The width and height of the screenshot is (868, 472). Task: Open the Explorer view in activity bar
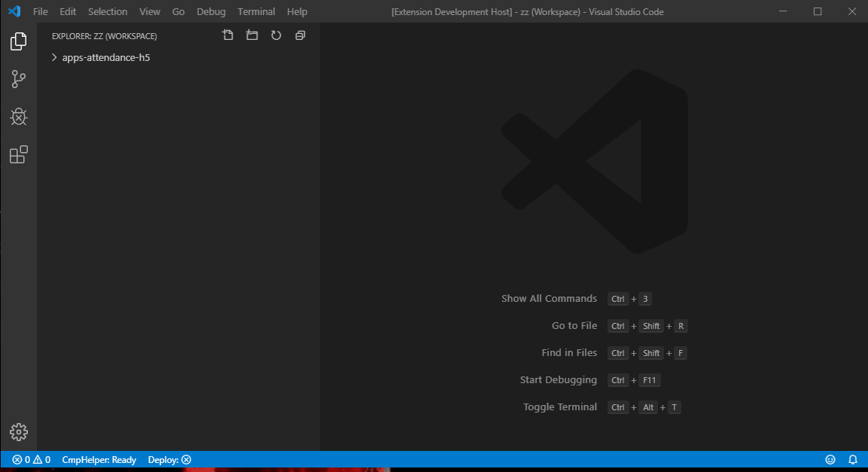pyautogui.click(x=18, y=41)
